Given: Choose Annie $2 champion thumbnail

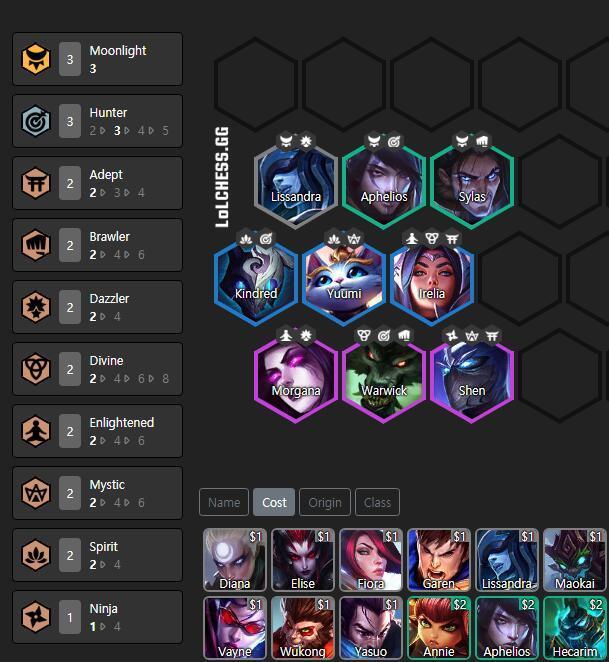Looking at the screenshot, I should coord(439,628).
